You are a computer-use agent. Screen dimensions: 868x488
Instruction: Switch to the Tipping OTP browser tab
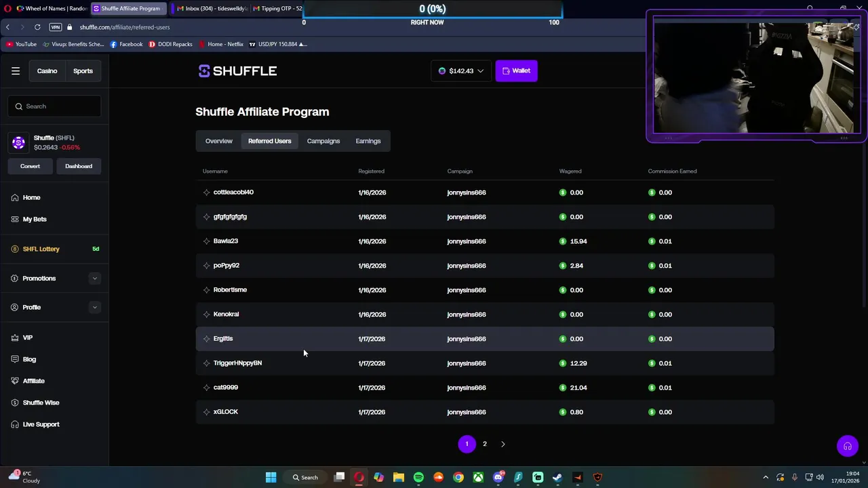tap(277, 9)
